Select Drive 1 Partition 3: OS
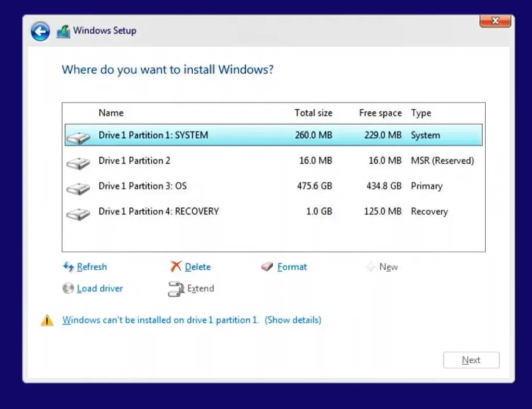Image resolution: width=532 pixels, height=409 pixels. (x=273, y=186)
